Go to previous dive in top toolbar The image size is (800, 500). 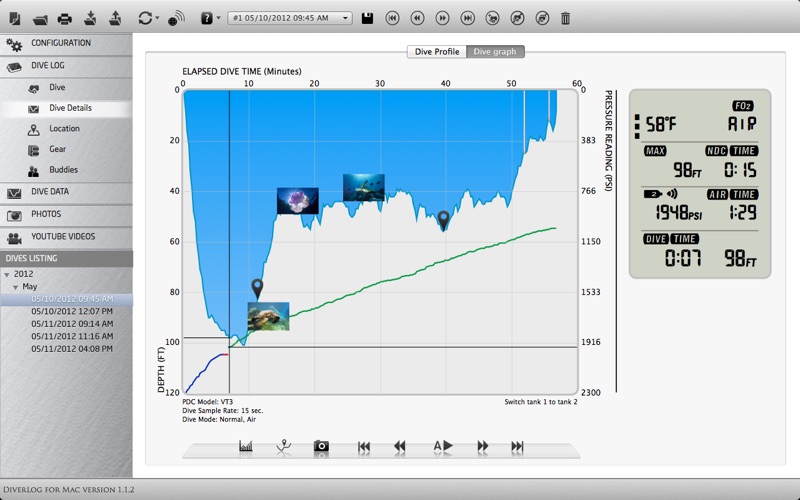(417, 18)
